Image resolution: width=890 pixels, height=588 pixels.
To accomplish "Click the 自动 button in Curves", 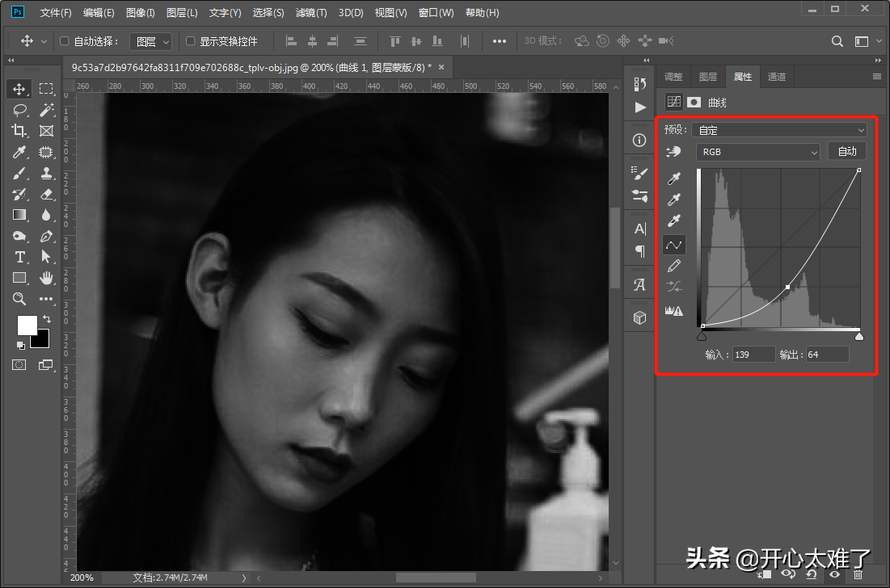I will click(x=846, y=152).
